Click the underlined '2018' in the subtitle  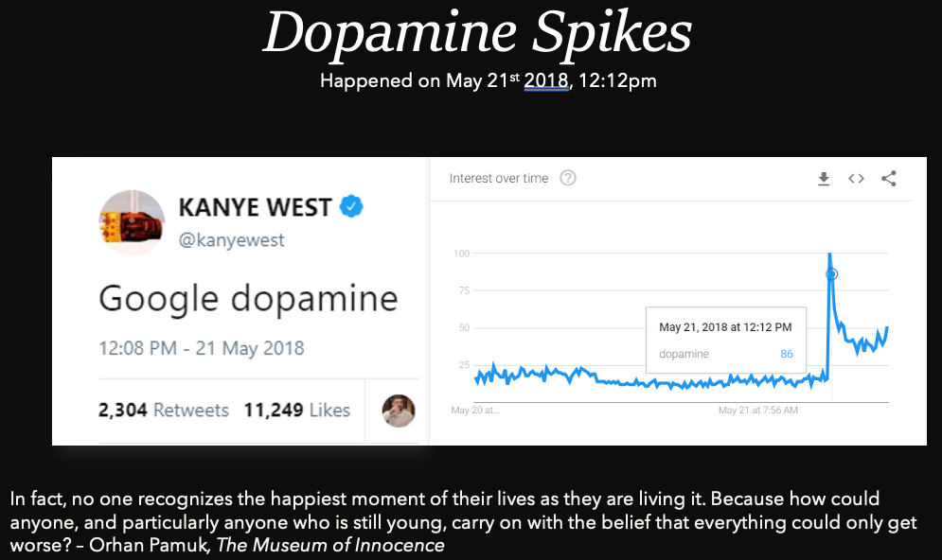click(545, 80)
